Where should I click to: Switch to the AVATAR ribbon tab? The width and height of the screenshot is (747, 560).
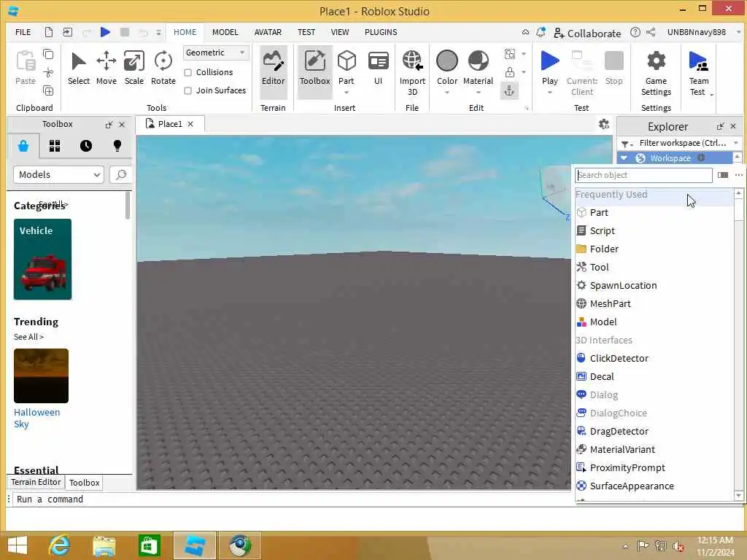(x=268, y=32)
